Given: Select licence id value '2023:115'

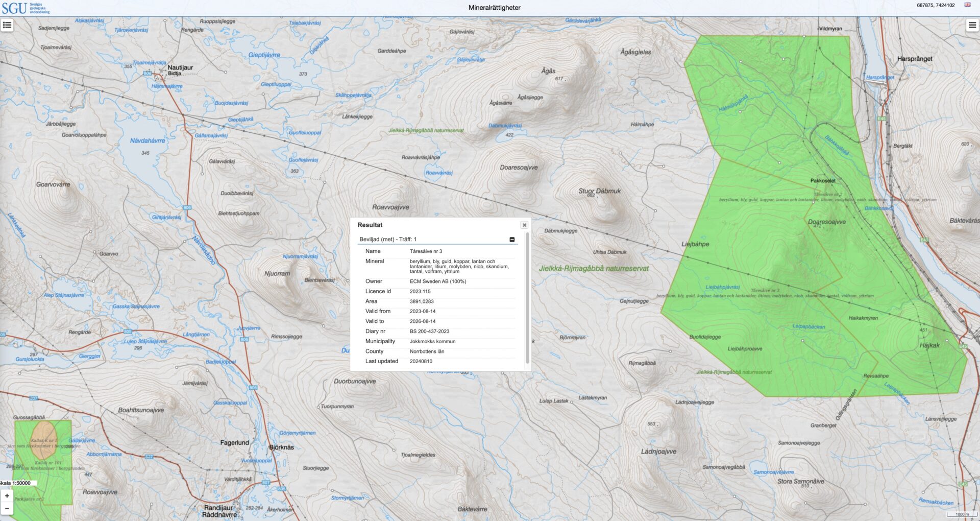Looking at the screenshot, I should tap(420, 292).
